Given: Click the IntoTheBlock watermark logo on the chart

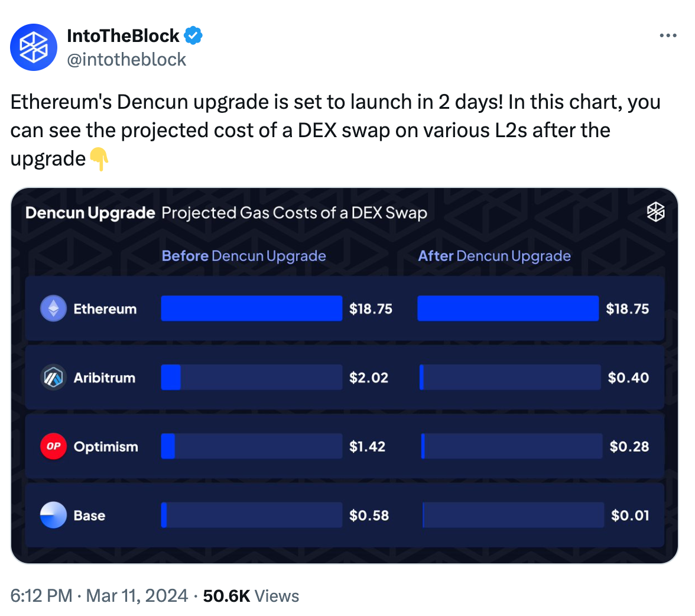Looking at the screenshot, I should pos(655,211).
